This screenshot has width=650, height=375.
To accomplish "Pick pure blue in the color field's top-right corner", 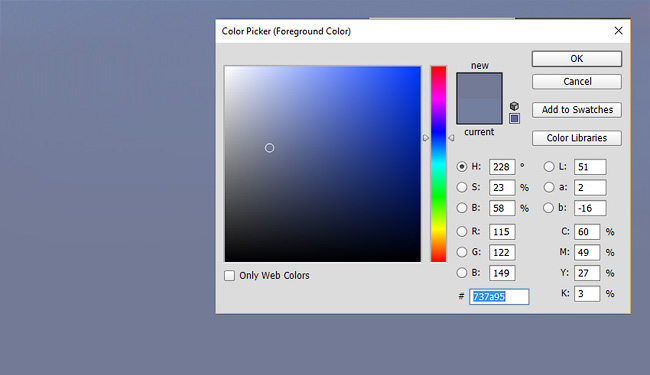I will coord(420,68).
